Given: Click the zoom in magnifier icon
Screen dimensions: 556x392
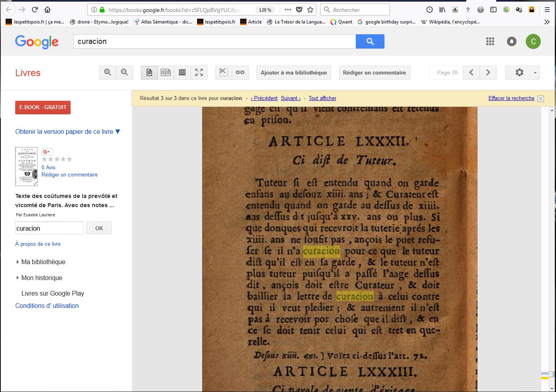Looking at the screenshot, I should pyautogui.click(x=108, y=73).
